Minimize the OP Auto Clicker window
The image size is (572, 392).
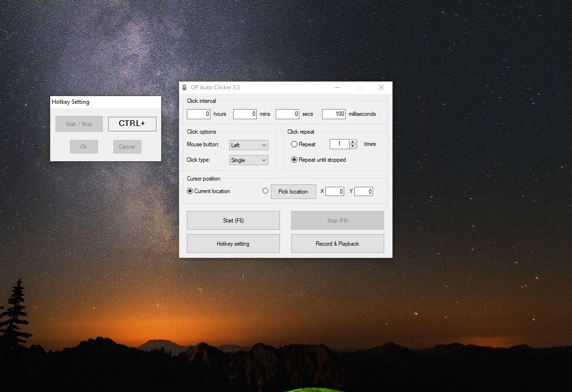[x=337, y=87]
